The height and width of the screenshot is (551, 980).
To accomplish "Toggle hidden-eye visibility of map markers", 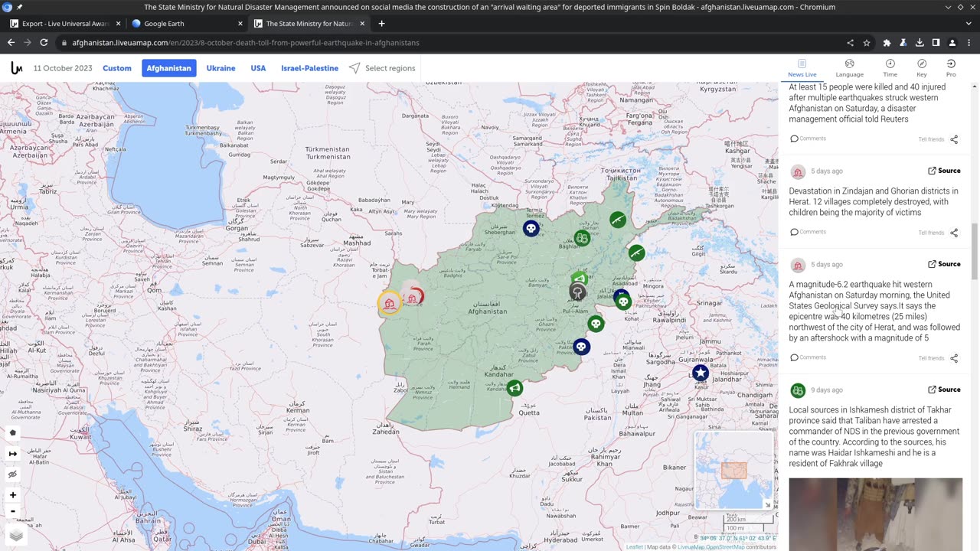I will tap(13, 474).
